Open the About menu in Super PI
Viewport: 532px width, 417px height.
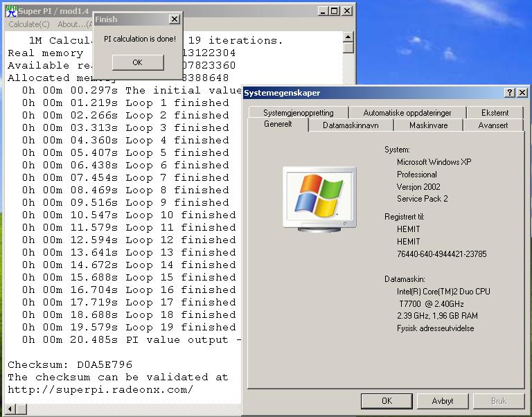(x=75, y=24)
